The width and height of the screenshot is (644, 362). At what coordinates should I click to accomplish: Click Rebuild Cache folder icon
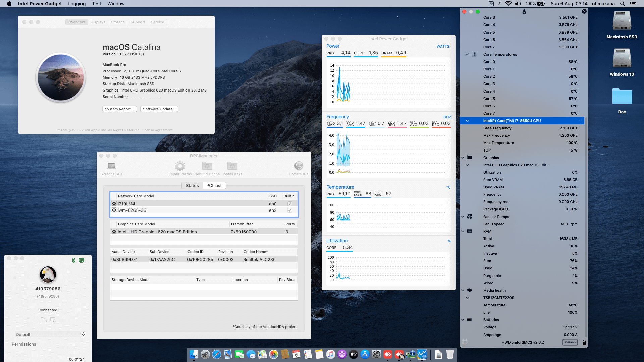(x=207, y=166)
